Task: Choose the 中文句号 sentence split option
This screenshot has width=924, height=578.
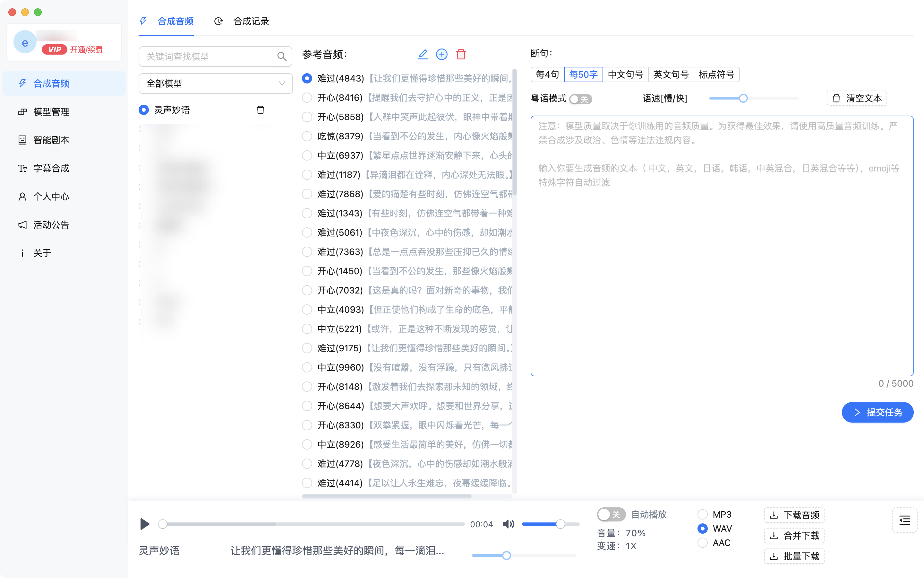Action: click(625, 74)
